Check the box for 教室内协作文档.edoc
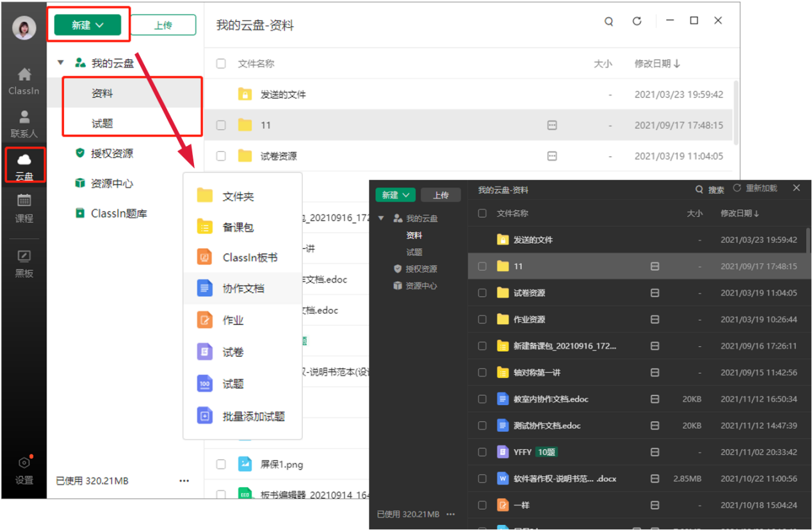 point(482,399)
